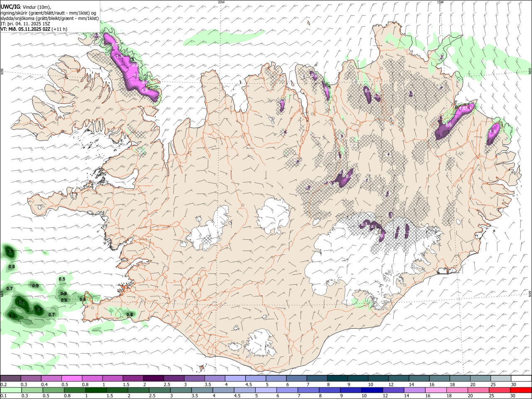
Task: Click the 'VT: Mið. 05.11.2025 02Z' valid time
Action: point(25,29)
